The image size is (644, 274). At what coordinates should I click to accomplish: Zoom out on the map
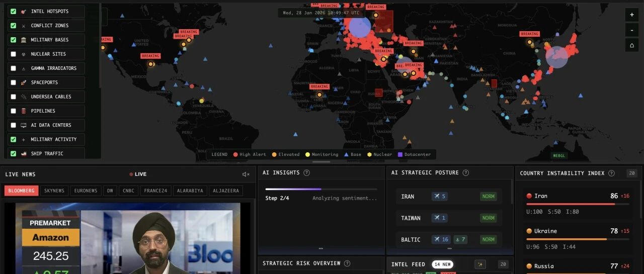(x=632, y=30)
